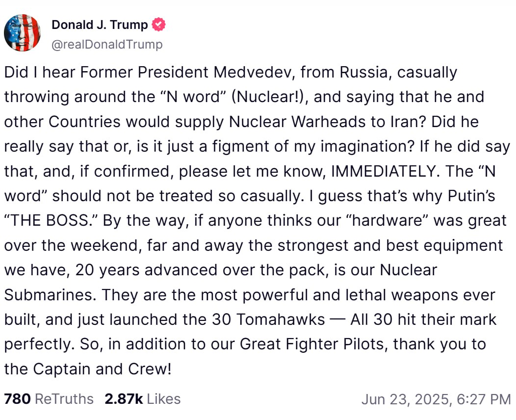The image size is (516, 420).
Task: Click the word IMMEDIATELY in the post
Action: 386,171
